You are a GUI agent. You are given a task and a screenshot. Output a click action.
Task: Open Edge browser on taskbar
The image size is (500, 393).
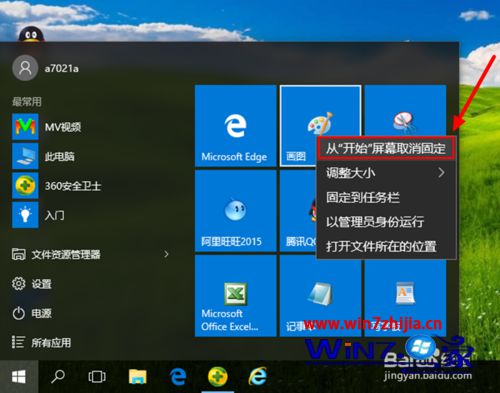click(178, 377)
